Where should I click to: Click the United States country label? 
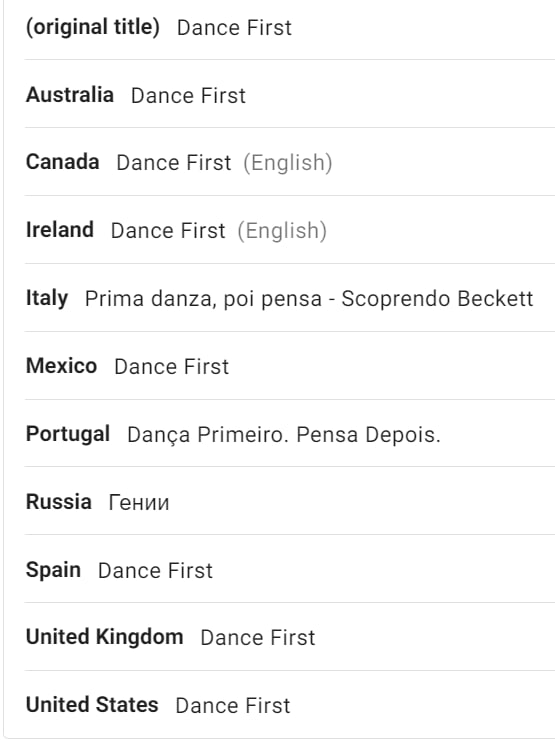coord(92,705)
